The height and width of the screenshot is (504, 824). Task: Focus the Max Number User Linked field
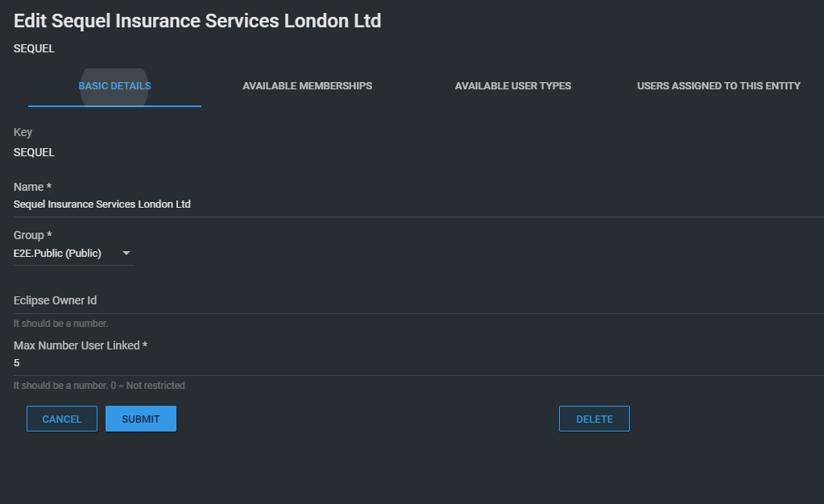tap(418, 363)
